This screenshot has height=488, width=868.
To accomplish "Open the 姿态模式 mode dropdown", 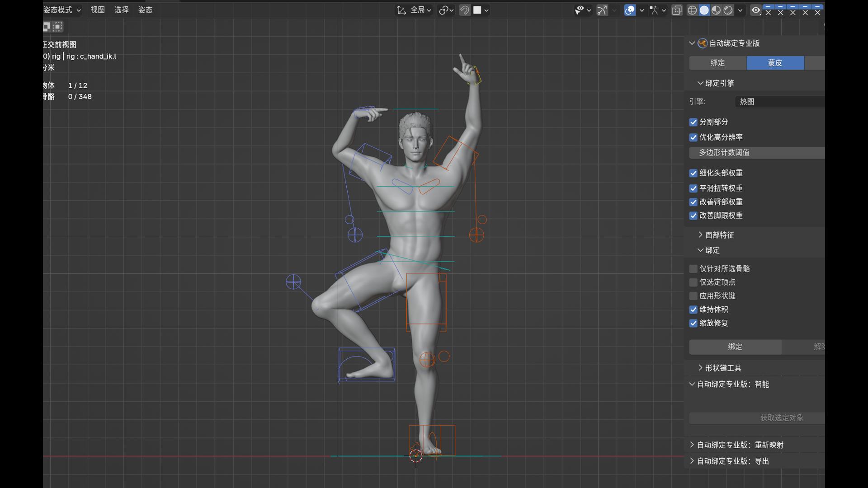I will [62, 10].
